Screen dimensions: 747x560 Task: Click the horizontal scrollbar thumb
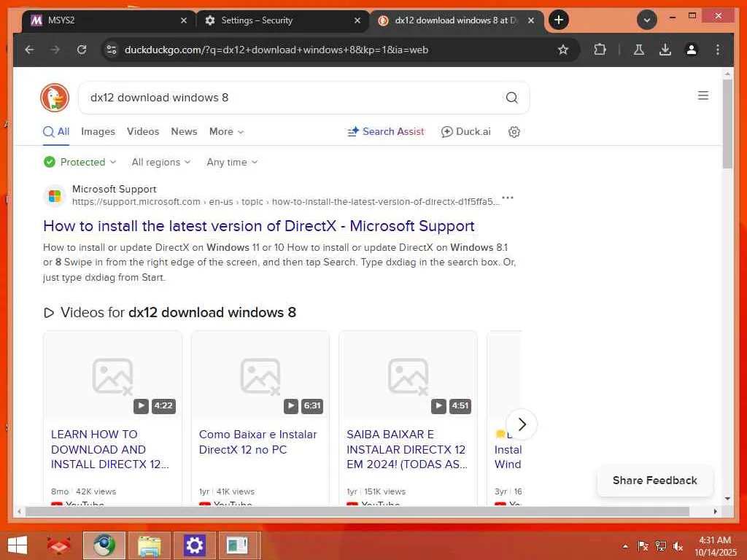357,511
